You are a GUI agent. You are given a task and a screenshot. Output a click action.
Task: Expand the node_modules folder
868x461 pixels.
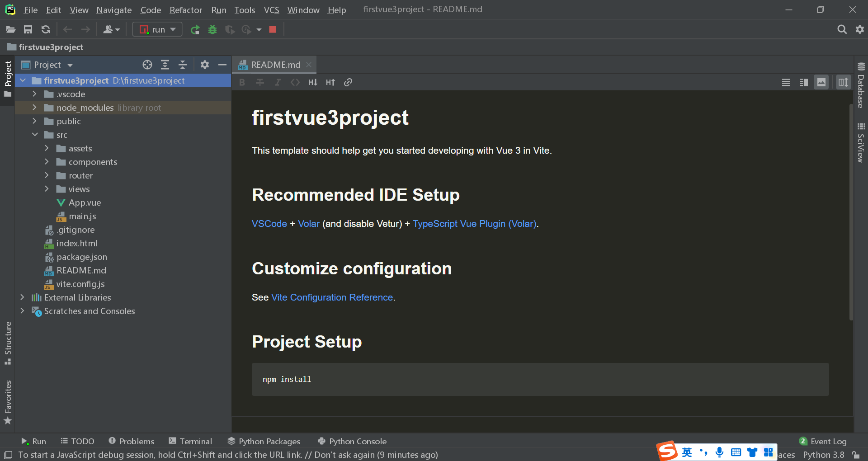pos(34,108)
